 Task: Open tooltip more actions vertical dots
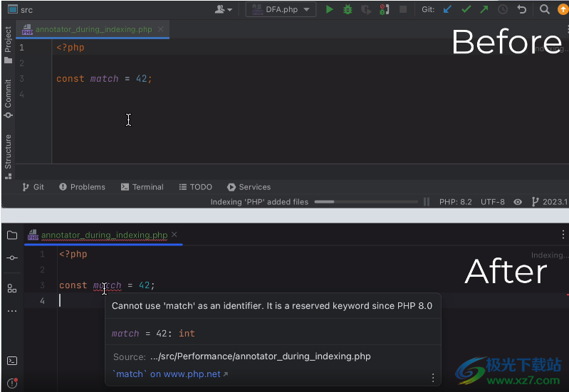[432, 378]
